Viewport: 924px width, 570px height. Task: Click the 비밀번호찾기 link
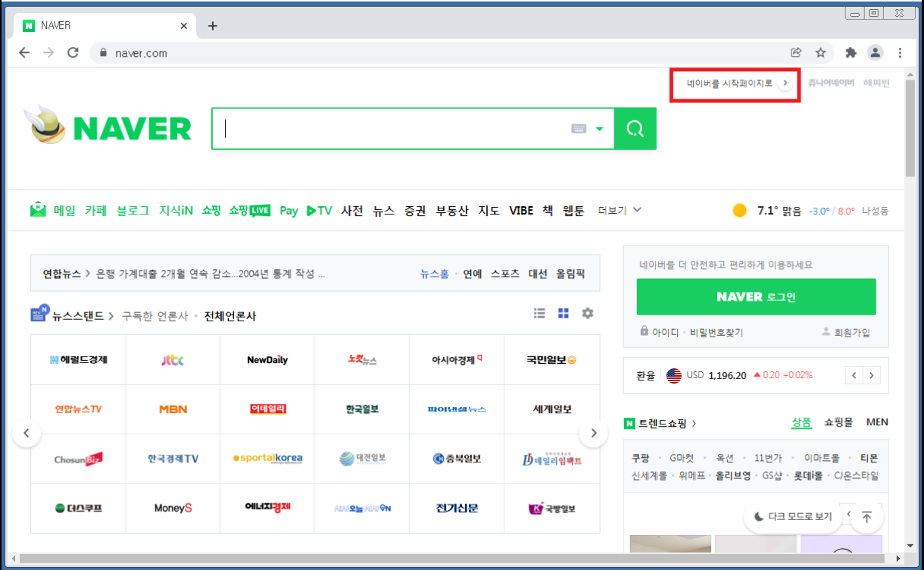716,332
